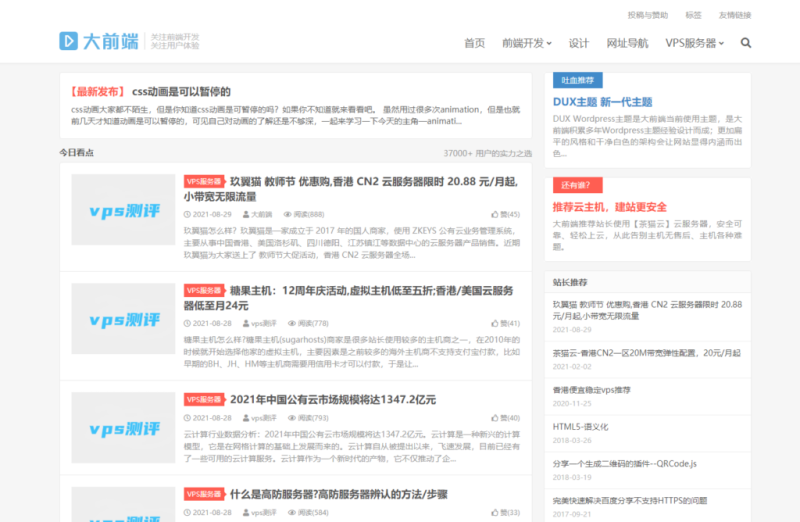Click the red VPS服务器 tag on 糖果主机 post
This screenshot has height=522, width=800.
point(204,290)
